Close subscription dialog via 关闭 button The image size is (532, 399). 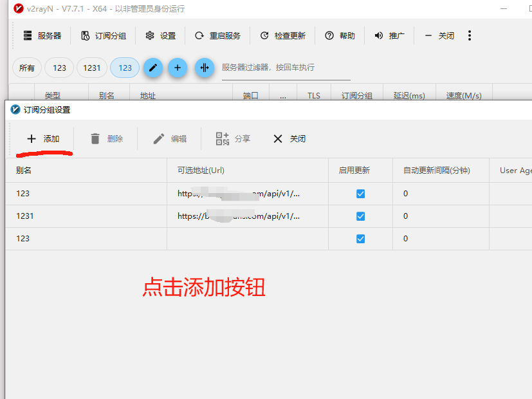(x=289, y=139)
